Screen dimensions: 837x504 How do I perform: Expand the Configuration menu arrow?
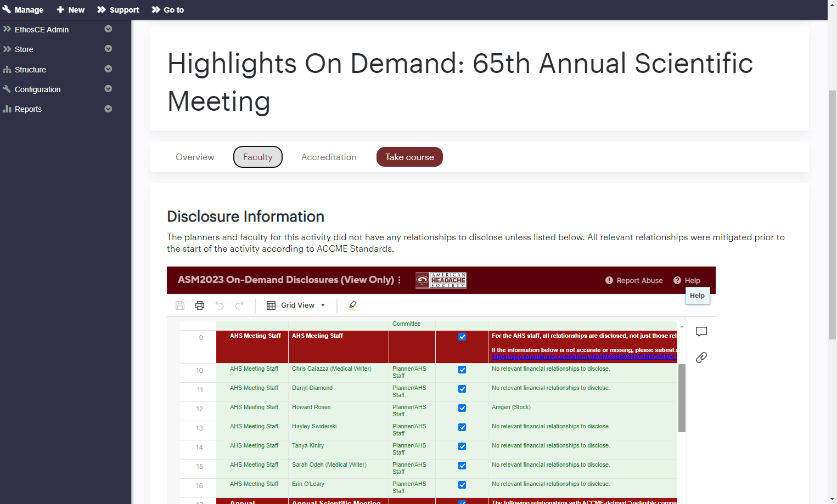click(x=108, y=89)
